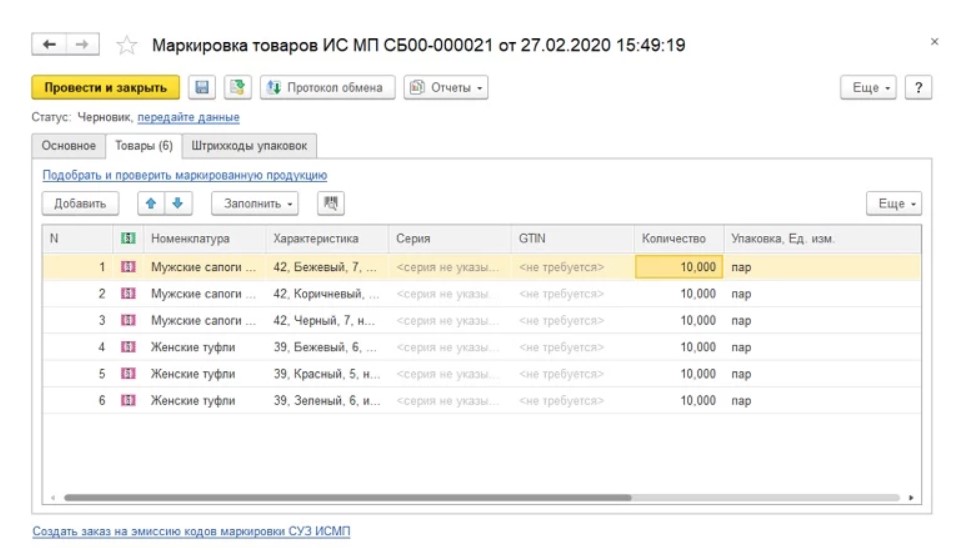Move row up with the blue up arrow
The height and width of the screenshot is (551, 969).
(x=151, y=204)
